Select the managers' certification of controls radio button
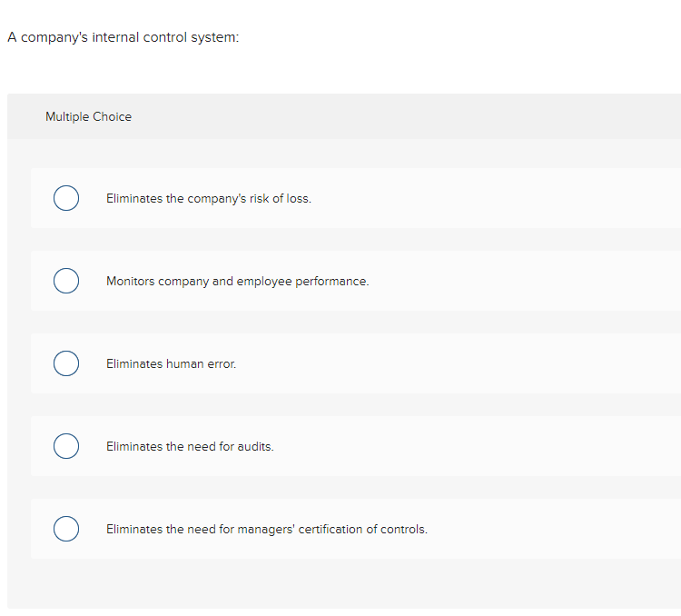This screenshot has height=616, width=681. click(x=65, y=529)
